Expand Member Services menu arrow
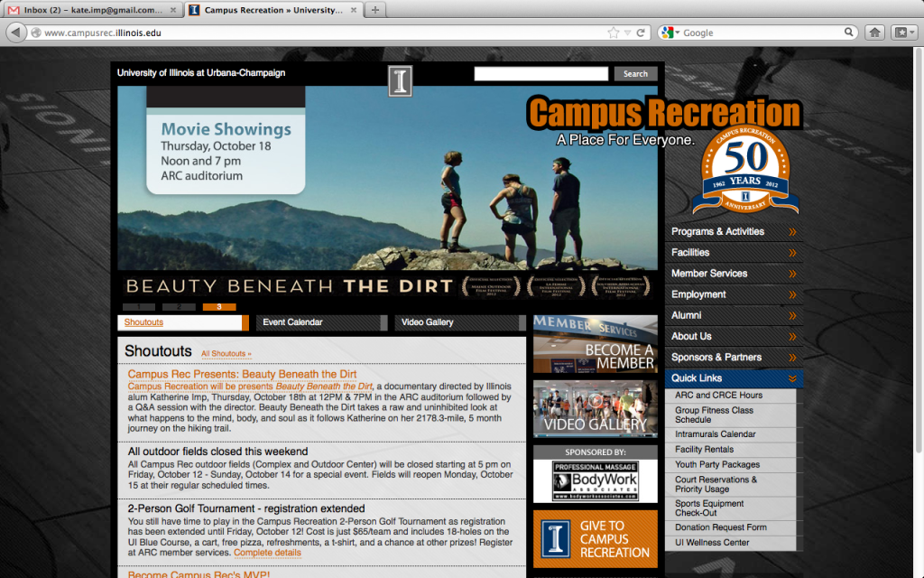 [x=792, y=274]
